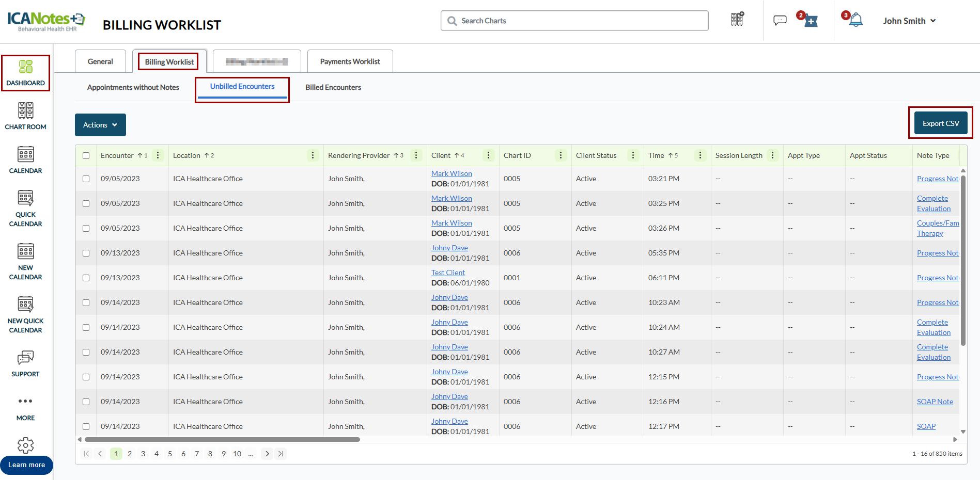Screen dimensions: 980x480
Task: Click the Export CSV button
Action: tap(940, 123)
